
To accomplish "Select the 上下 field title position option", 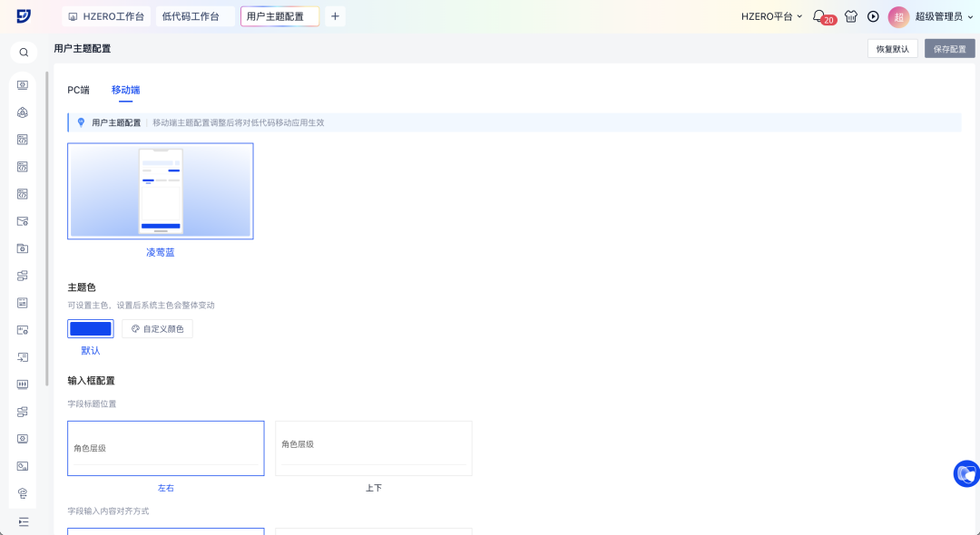I will pyautogui.click(x=373, y=449).
